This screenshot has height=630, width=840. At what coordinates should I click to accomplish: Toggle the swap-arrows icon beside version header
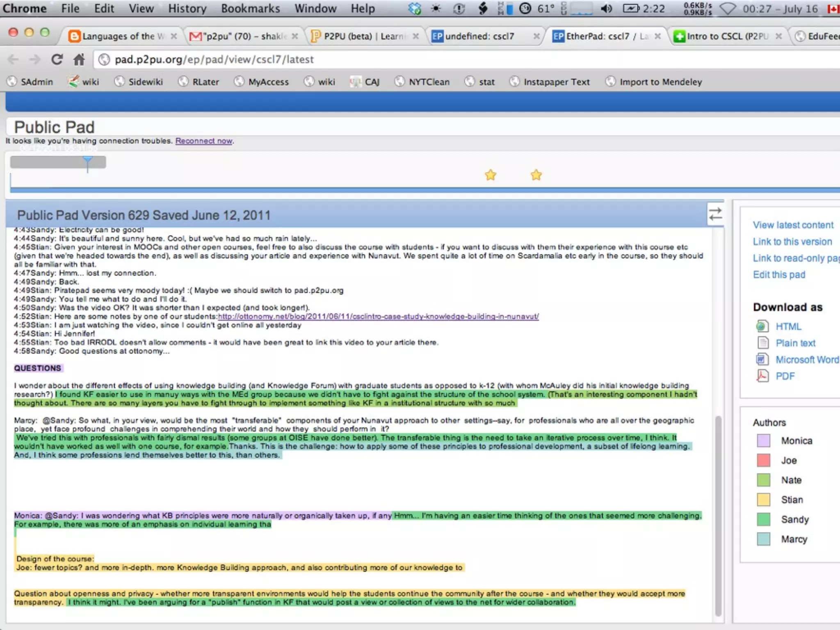pos(715,214)
